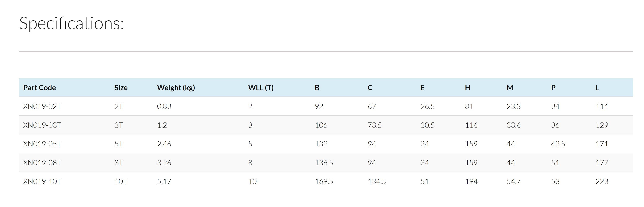The image size is (644, 207).
Task: Click the WLL (T) column header
Action: click(261, 88)
